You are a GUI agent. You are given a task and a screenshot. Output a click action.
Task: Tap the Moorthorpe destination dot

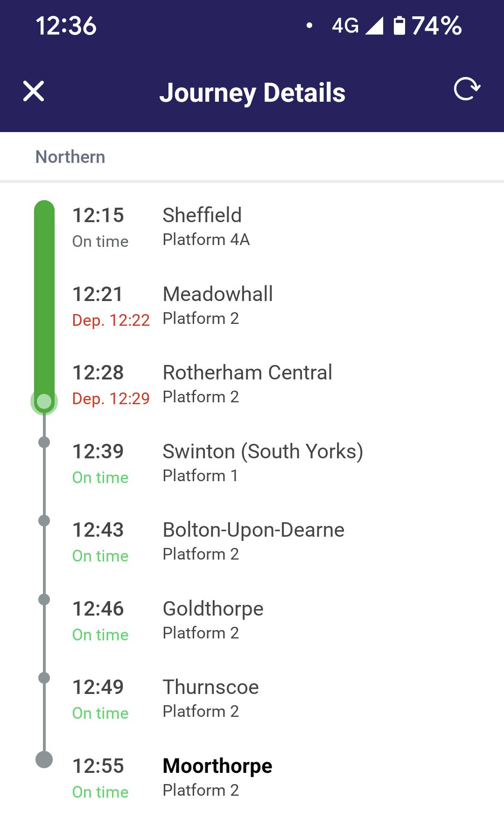click(x=44, y=759)
